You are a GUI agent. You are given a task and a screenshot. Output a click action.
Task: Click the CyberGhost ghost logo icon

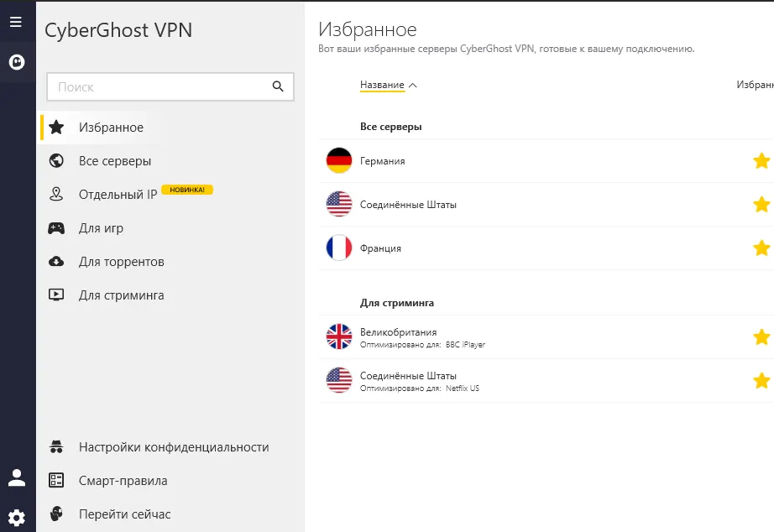(x=16, y=61)
